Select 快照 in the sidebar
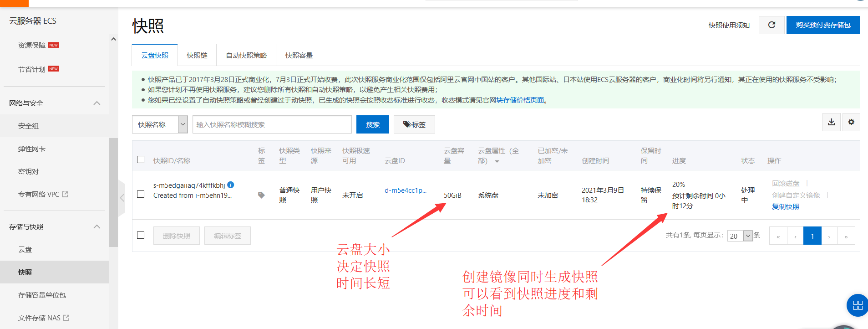 [x=25, y=272]
